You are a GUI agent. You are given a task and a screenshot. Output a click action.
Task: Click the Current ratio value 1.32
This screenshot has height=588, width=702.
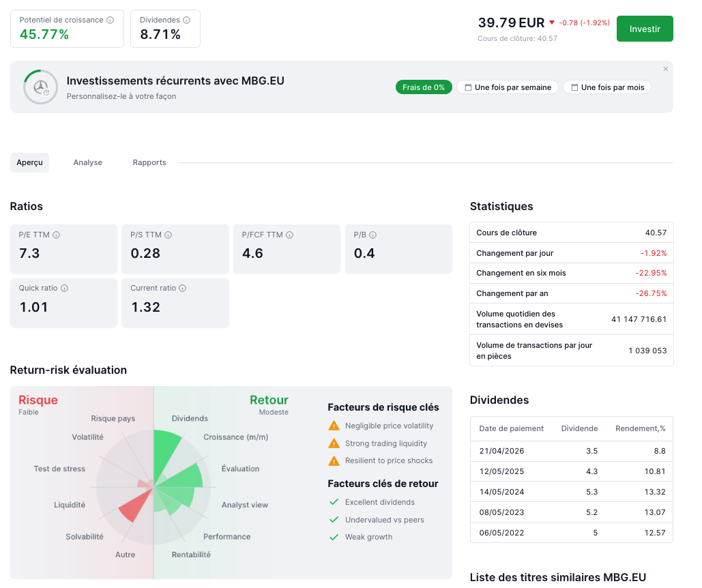(145, 307)
